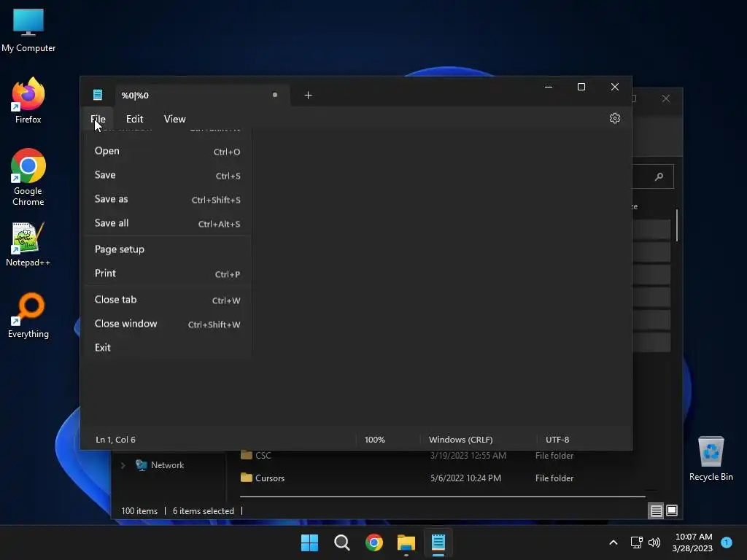Open network status tray icon

pyautogui.click(x=636, y=542)
